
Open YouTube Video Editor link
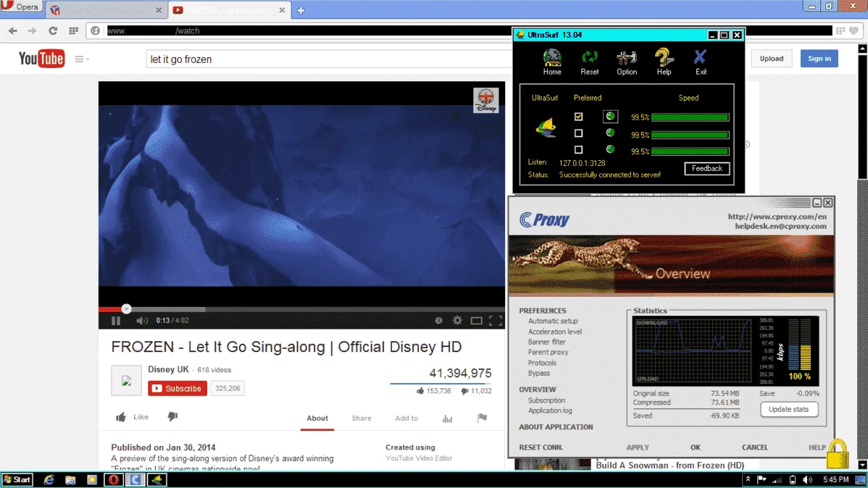coord(419,458)
